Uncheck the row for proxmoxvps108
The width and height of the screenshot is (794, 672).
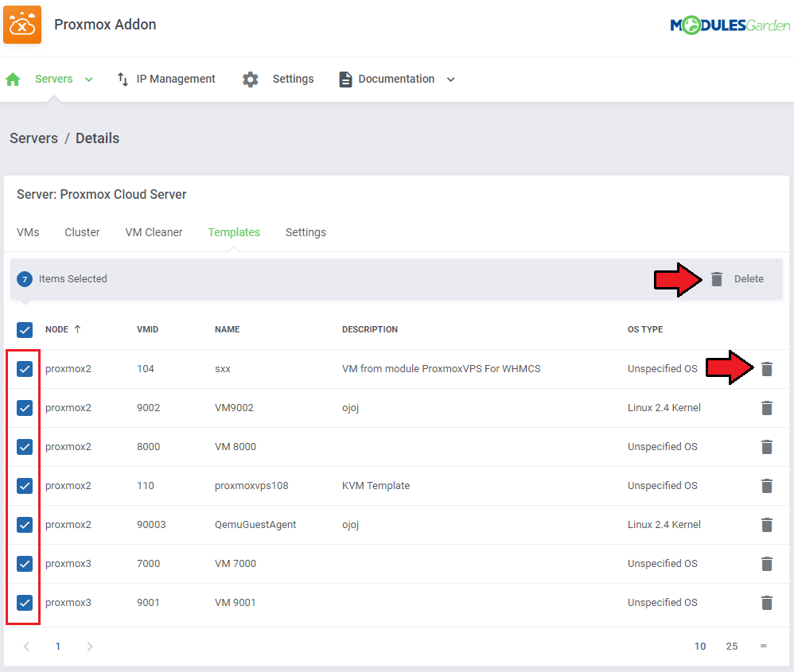[x=25, y=486]
